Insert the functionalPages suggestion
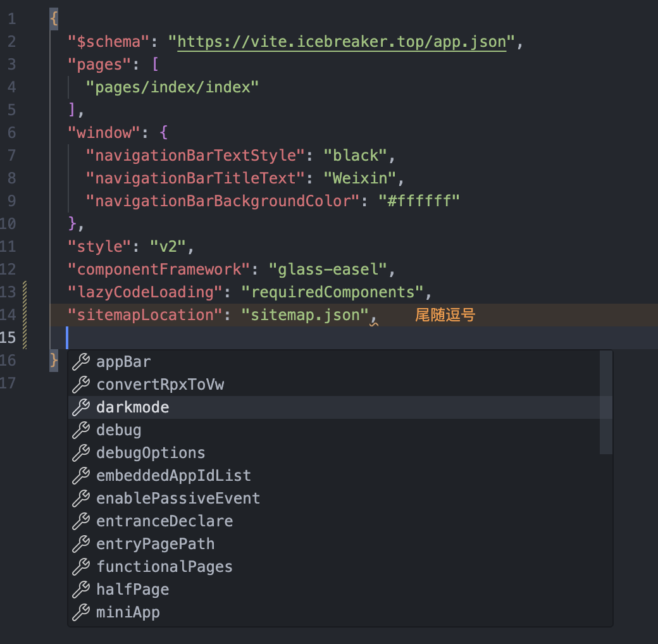This screenshot has height=644, width=658. point(164,567)
